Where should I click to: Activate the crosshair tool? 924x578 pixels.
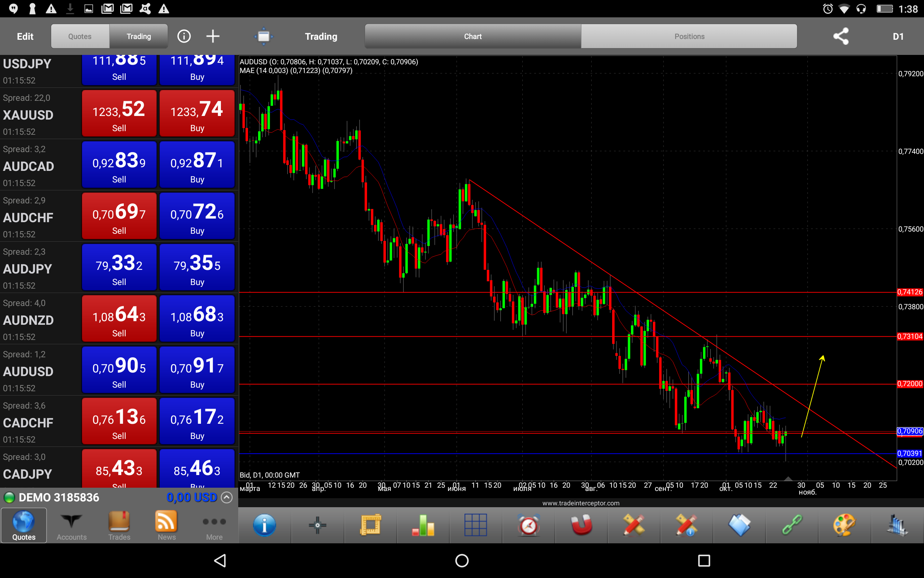(317, 525)
